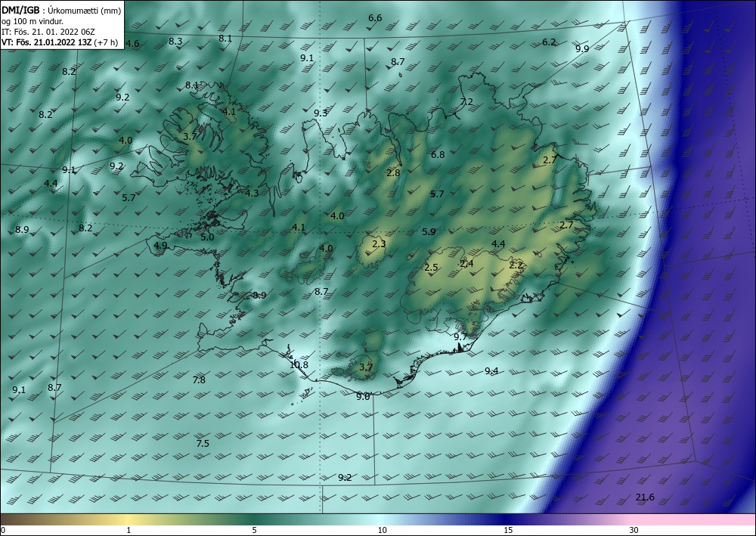The height and width of the screenshot is (536, 756).
Task: Click the 2.3 value over the glacier
Action: point(379,244)
